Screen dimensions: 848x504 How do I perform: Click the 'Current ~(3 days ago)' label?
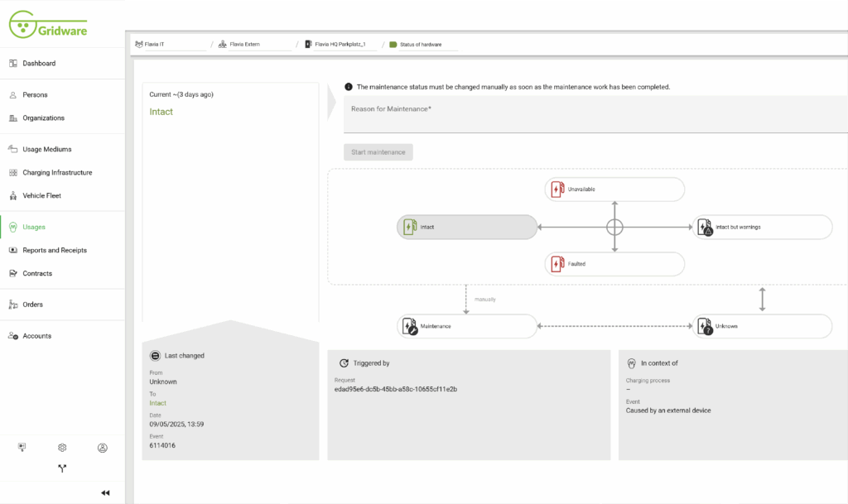pos(181,94)
